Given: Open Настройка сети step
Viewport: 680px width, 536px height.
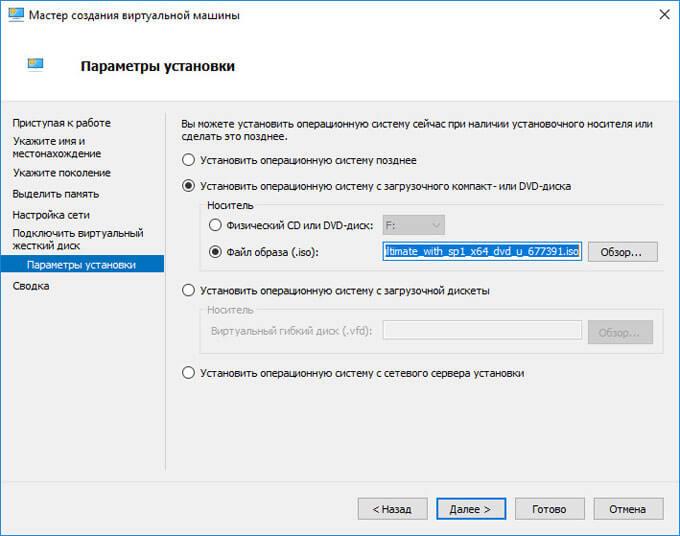Looking at the screenshot, I should point(51,215).
